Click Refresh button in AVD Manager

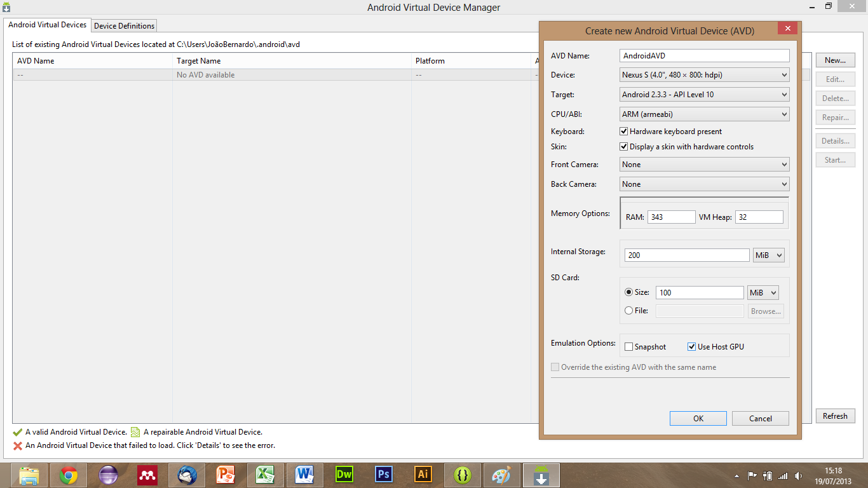tap(836, 416)
